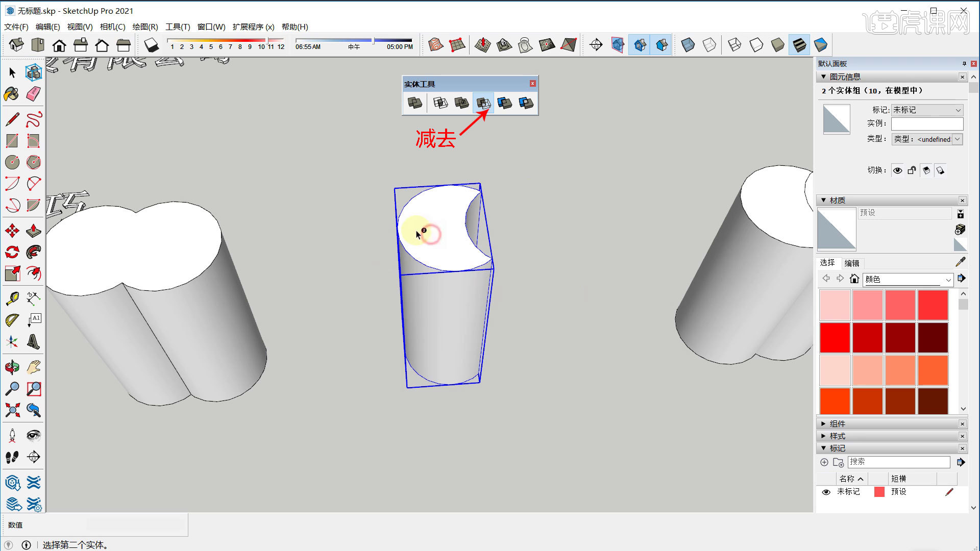Add a new tag with plus button
The width and height of the screenshot is (980, 551).
(824, 462)
